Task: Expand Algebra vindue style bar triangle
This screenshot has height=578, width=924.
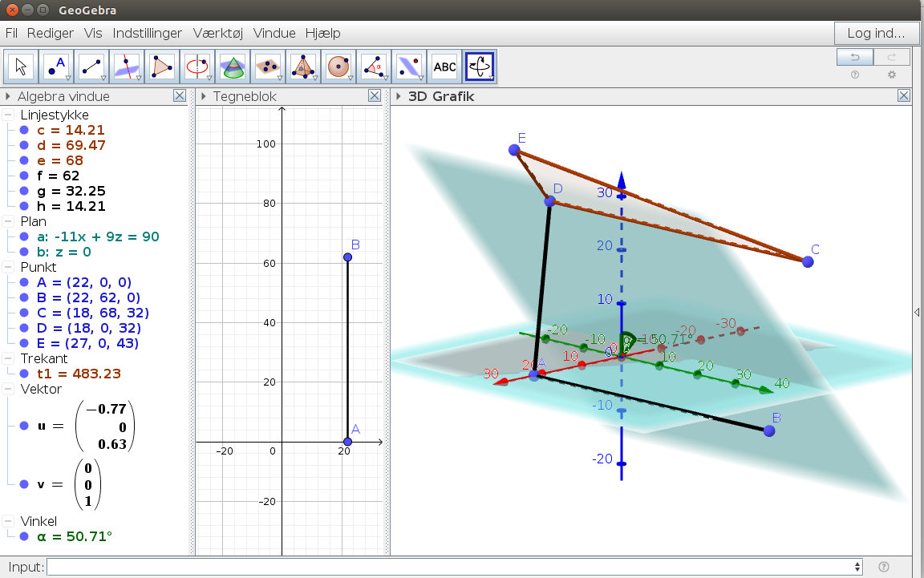Action: (x=8, y=96)
